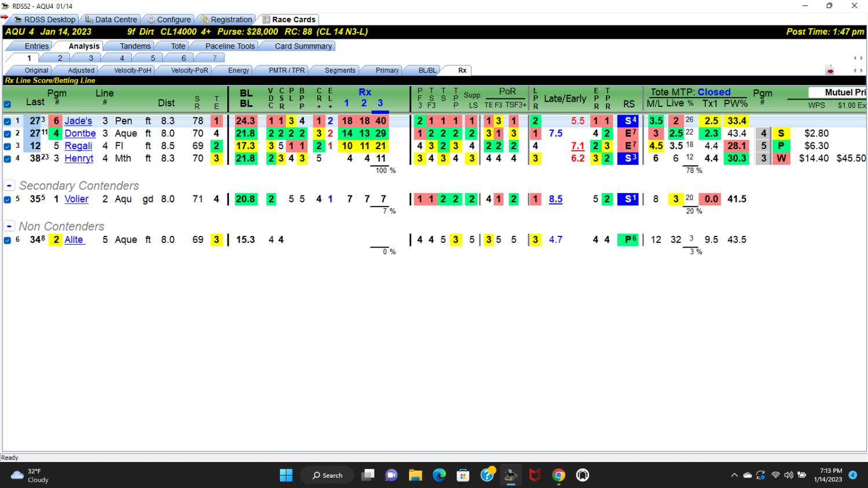868x488 pixels.
Task: Click the RDSS horse app taskbar icon
Action: [x=510, y=475]
